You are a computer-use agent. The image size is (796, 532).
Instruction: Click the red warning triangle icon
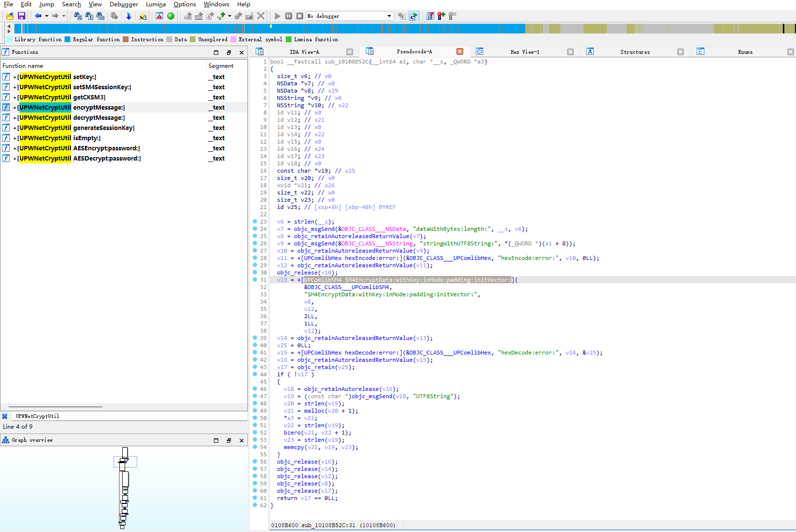[159, 16]
